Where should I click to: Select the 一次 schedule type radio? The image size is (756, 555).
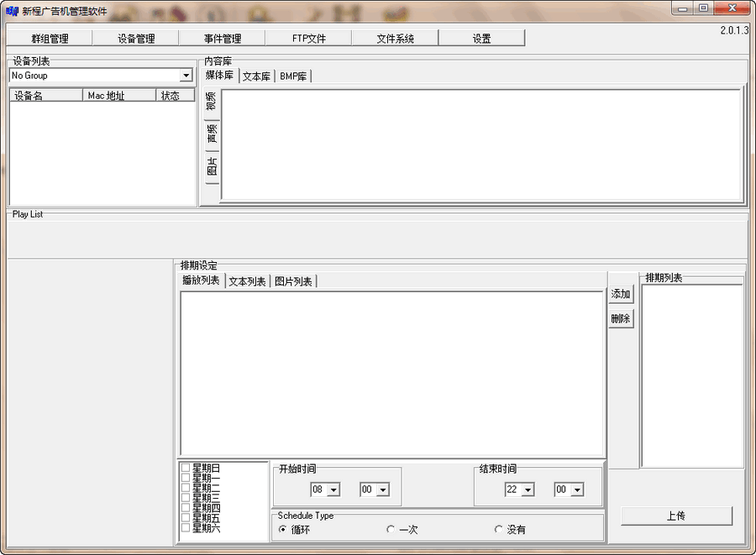click(x=391, y=529)
